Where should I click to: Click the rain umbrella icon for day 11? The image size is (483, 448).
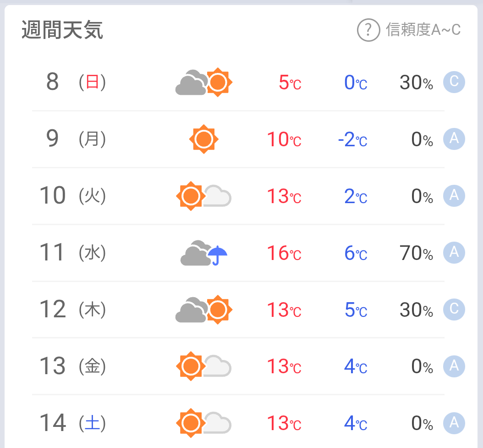pos(218,254)
